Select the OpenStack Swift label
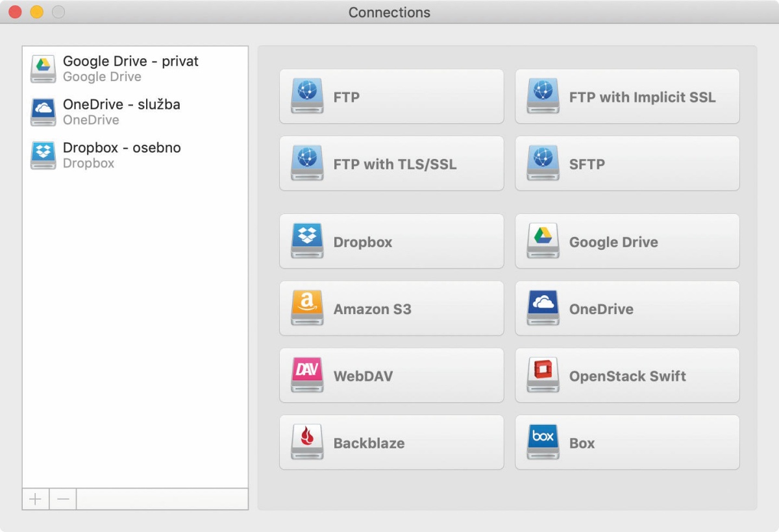 tap(627, 376)
